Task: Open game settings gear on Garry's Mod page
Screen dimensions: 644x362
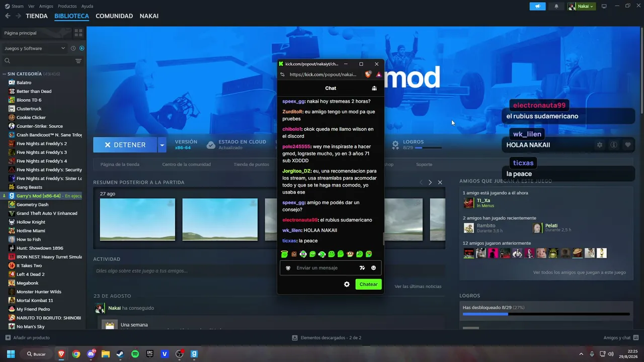Action: coord(599,145)
